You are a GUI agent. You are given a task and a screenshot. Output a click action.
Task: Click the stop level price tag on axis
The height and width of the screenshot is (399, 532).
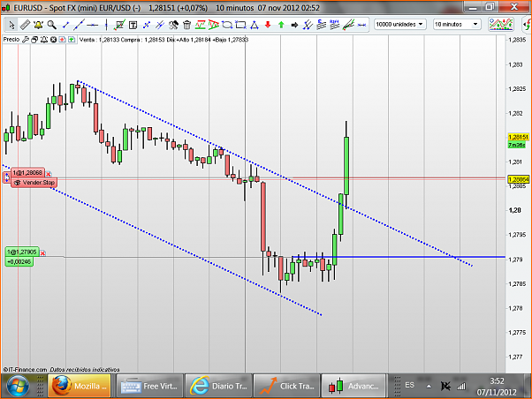tap(518, 179)
